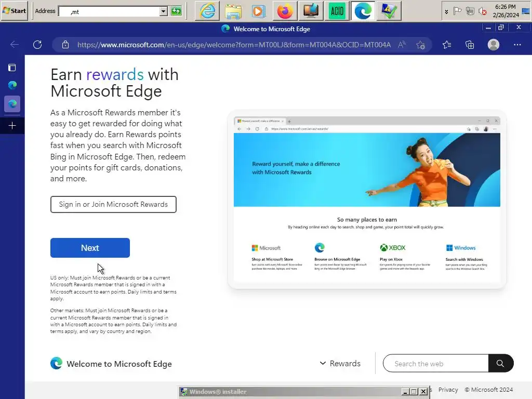532x399 pixels.
Task: Open the Privacy footer link
Action: pyautogui.click(x=448, y=390)
